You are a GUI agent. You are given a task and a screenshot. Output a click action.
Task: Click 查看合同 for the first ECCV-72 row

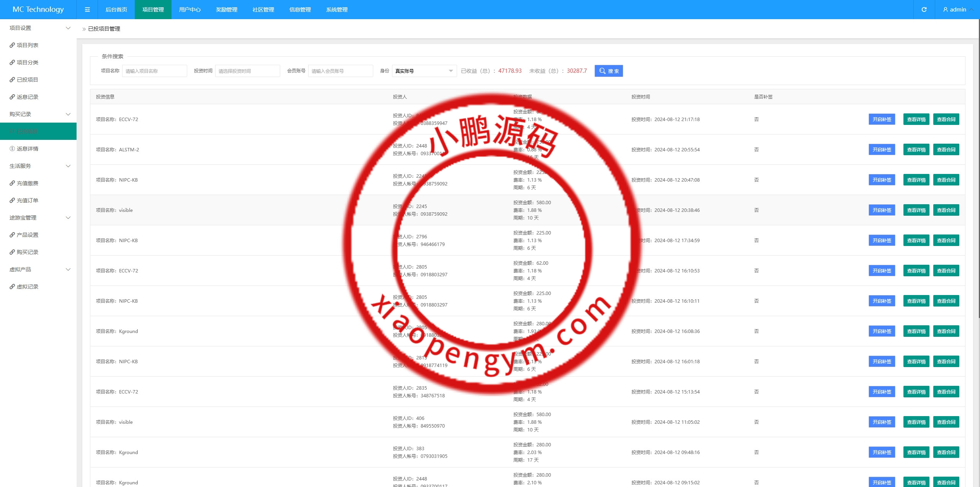pos(946,120)
